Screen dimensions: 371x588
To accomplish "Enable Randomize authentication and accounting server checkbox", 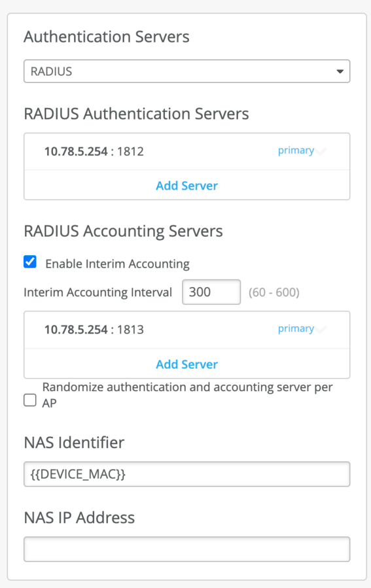I will click(30, 400).
